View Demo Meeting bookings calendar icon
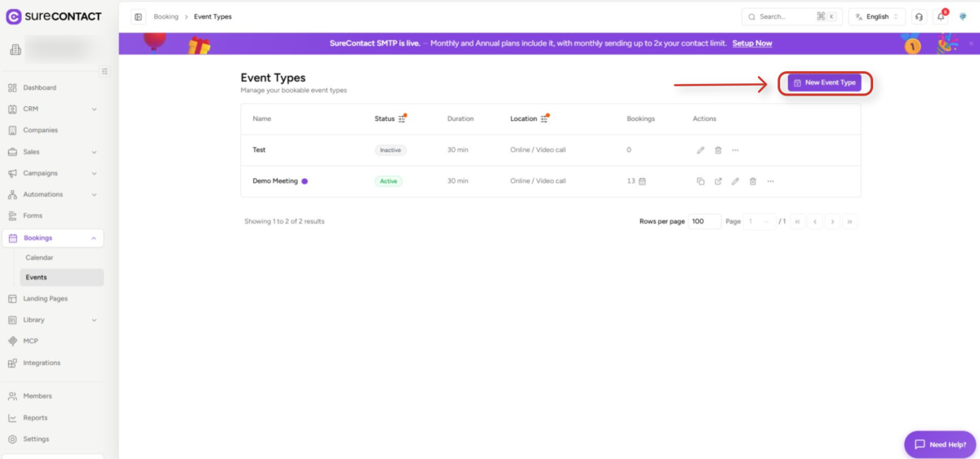Screen dimensions: 980x459 tap(642, 181)
